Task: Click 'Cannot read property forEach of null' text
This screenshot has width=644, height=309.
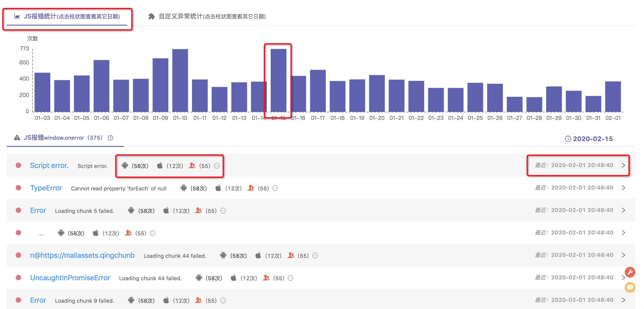Action: [119, 188]
